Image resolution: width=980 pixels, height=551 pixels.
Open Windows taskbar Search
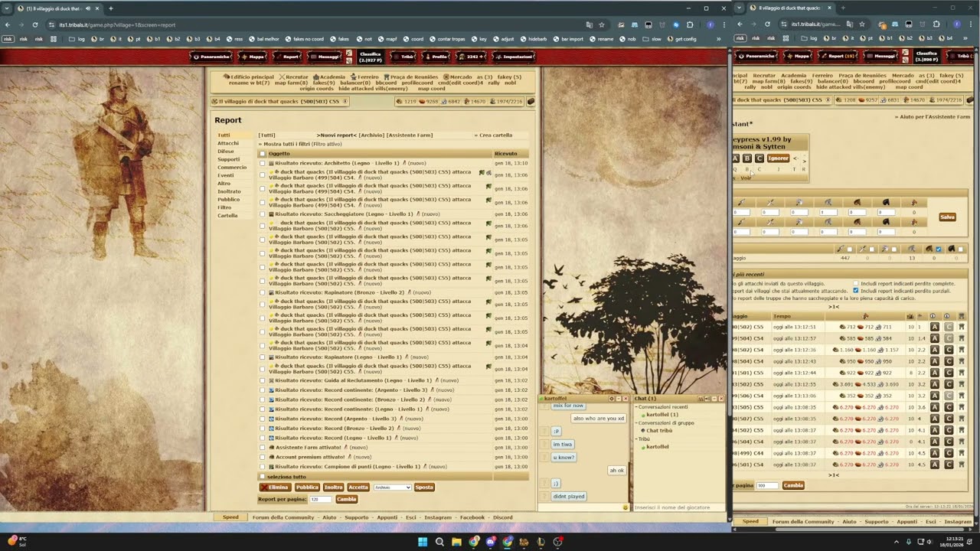pos(439,542)
